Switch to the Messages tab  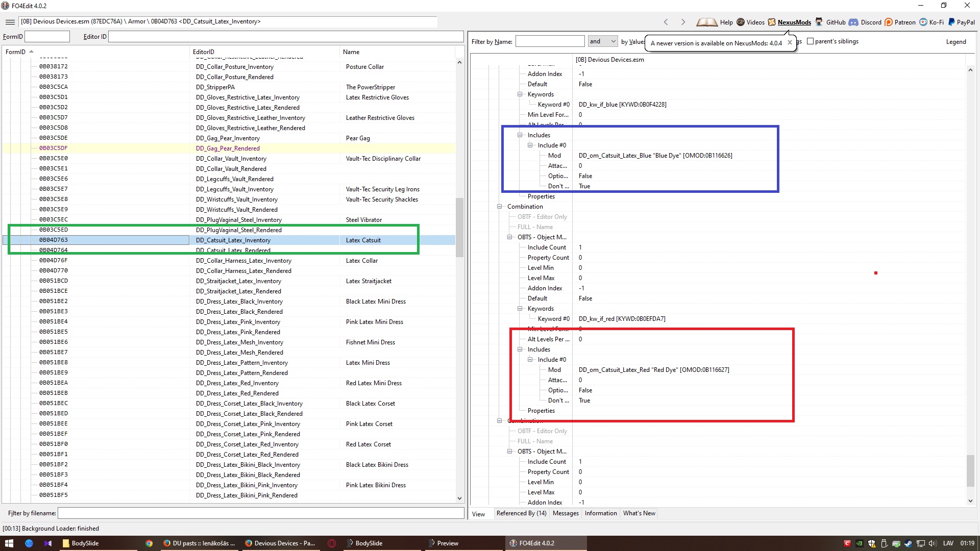pyautogui.click(x=566, y=513)
